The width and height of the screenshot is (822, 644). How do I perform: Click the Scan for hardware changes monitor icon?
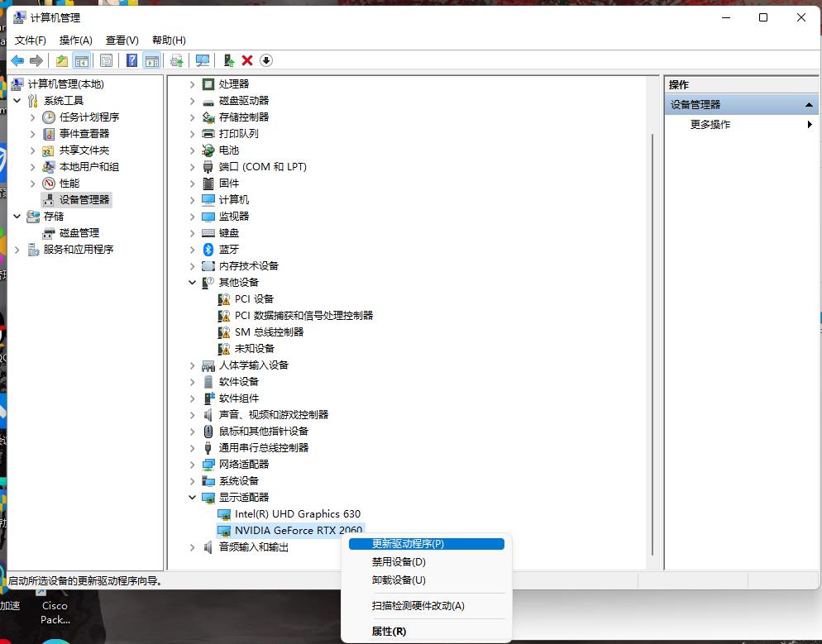click(x=203, y=61)
